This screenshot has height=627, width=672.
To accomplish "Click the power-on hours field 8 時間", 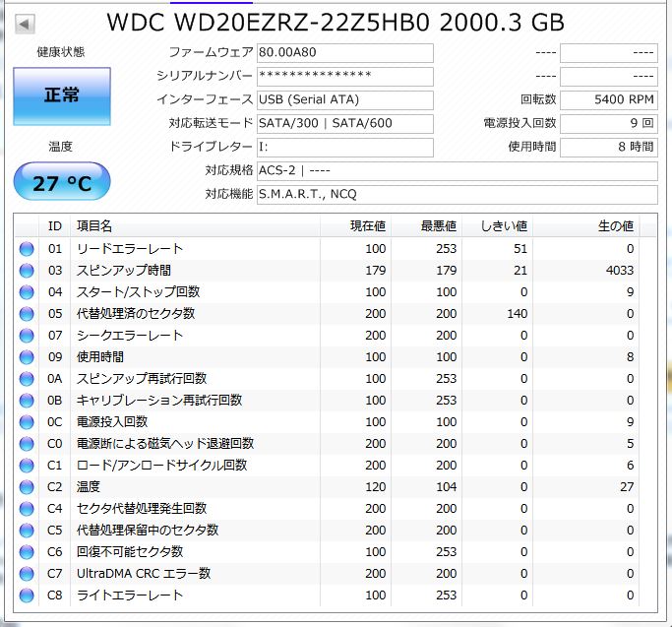I will coord(609,147).
